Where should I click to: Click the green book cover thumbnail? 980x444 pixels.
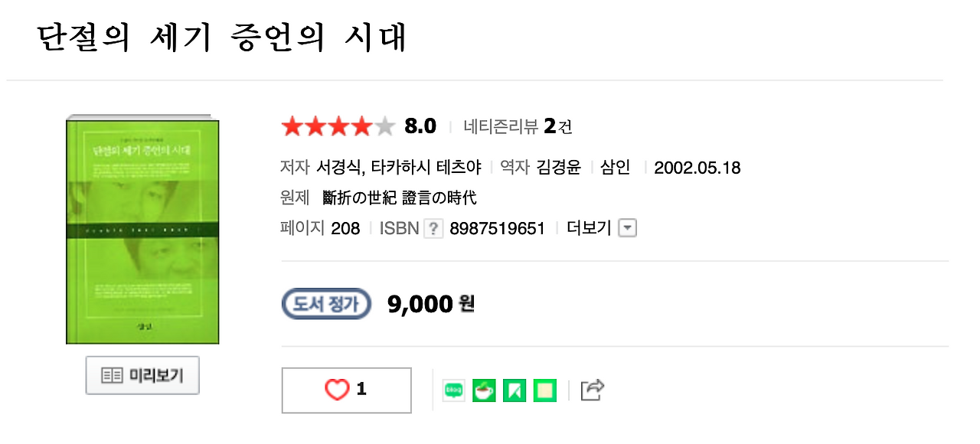[142, 230]
